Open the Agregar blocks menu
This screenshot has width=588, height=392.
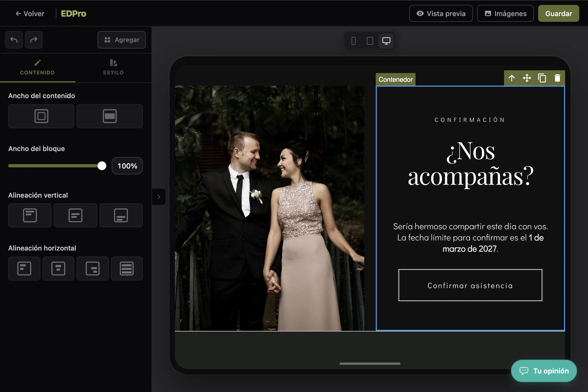pyautogui.click(x=122, y=40)
